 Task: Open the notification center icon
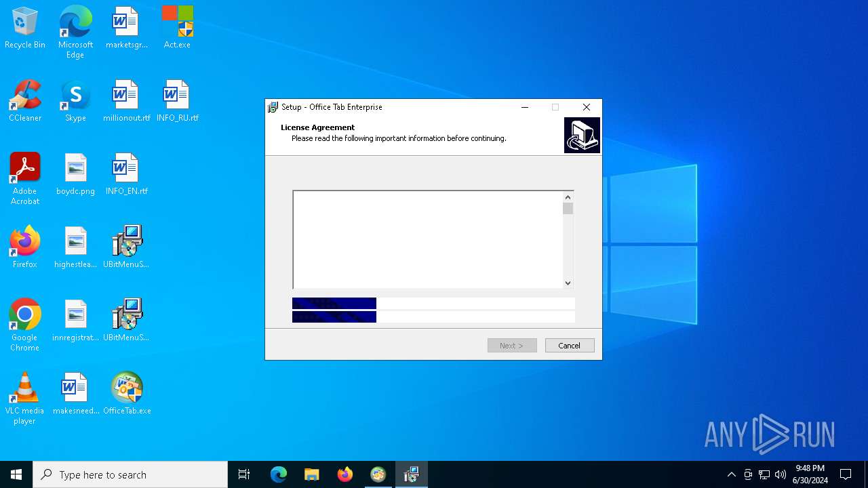(846, 474)
